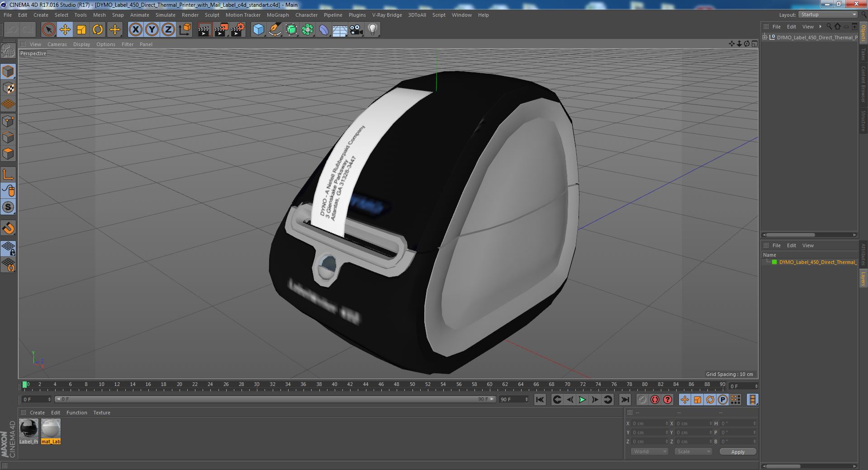Screen dimensions: 868x470
Task: Toggle Enable Snap magnet
Action: pos(8,228)
